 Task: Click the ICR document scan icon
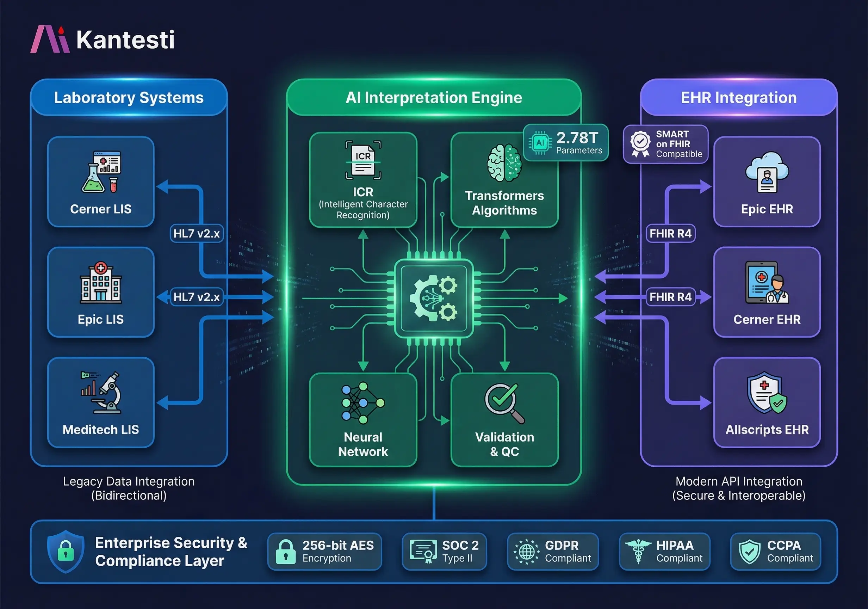pos(363,160)
